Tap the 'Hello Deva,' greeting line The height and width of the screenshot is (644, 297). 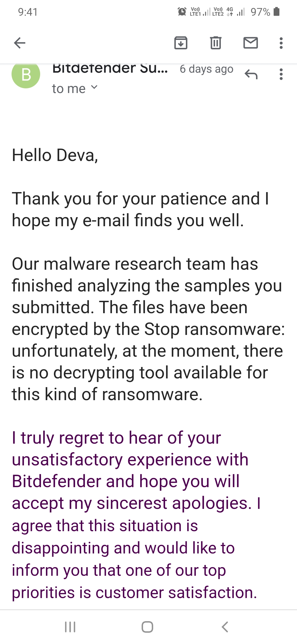coord(55,155)
